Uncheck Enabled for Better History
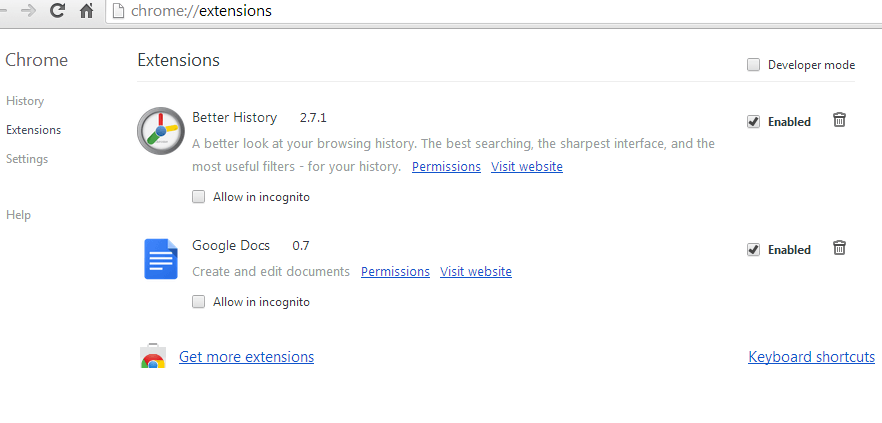This screenshot has height=423, width=882. [x=753, y=122]
